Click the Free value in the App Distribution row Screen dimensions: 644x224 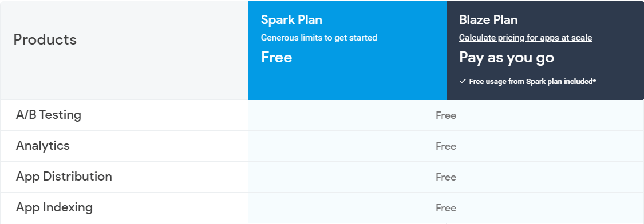click(x=446, y=177)
